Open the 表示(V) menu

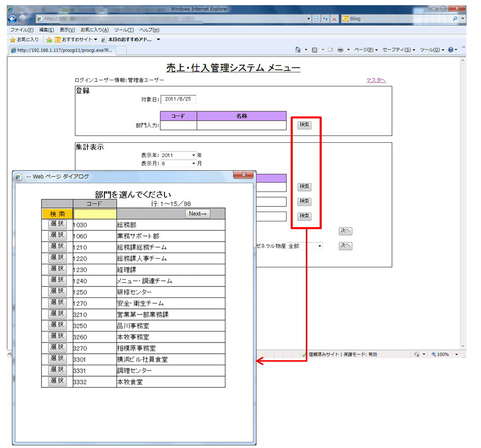67,30
